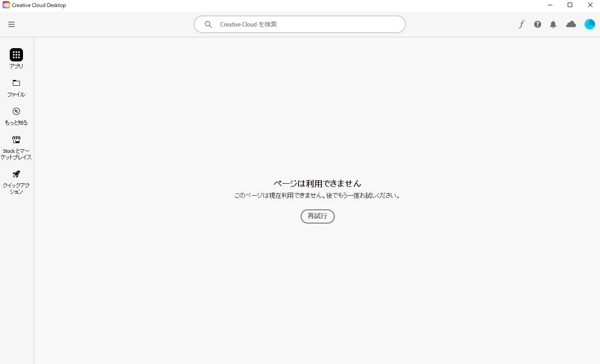Select the アプリ grid icon

point(16,55)
